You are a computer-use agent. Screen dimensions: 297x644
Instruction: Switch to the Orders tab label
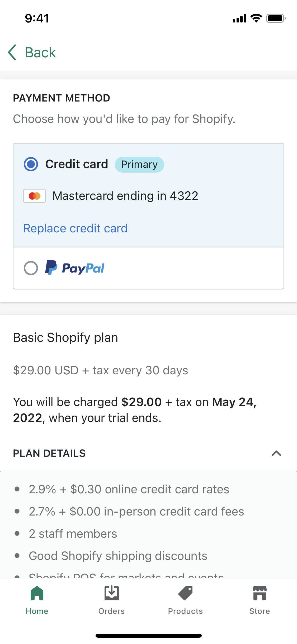point(111,611)
